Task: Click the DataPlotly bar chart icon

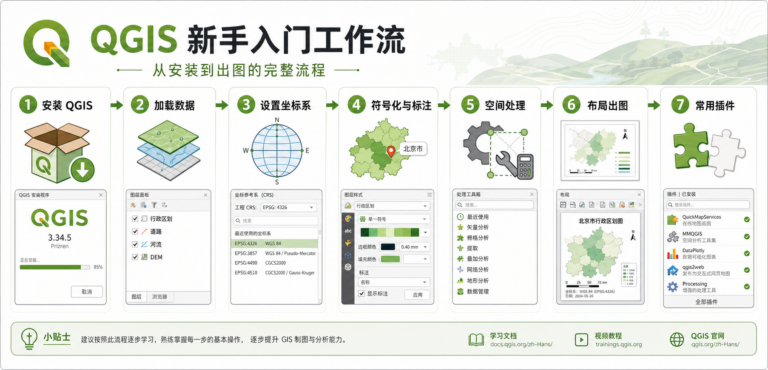Action: point(672,253)
